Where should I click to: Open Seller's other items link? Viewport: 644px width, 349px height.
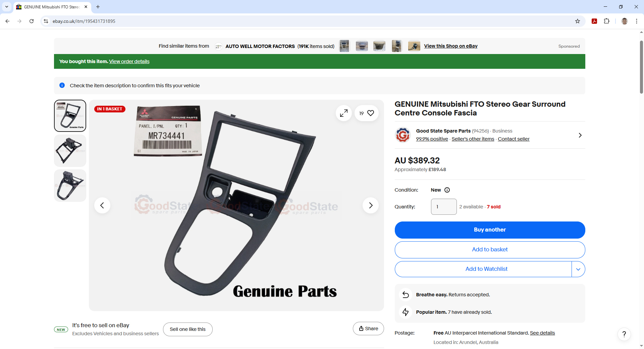click(x=473, y=139)
